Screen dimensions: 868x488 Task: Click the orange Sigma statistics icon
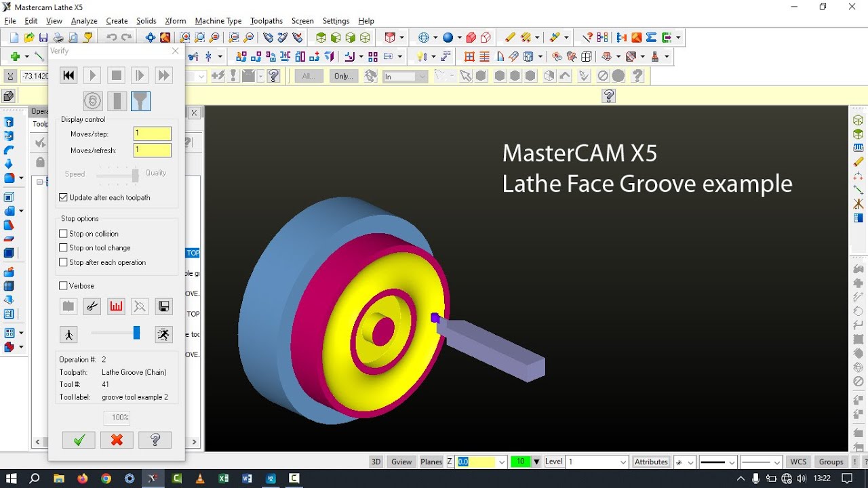point(651,38)
